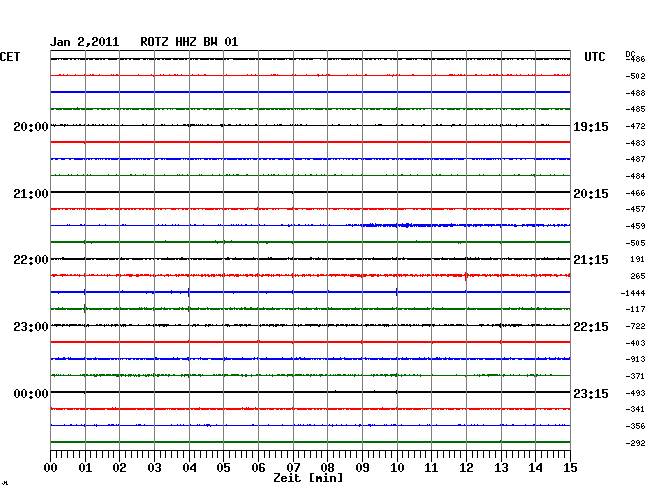The height and width of the screenshot is (494, 650).
Task: Click the DC offset value "-356"
Action: click(x=635, y=426)
